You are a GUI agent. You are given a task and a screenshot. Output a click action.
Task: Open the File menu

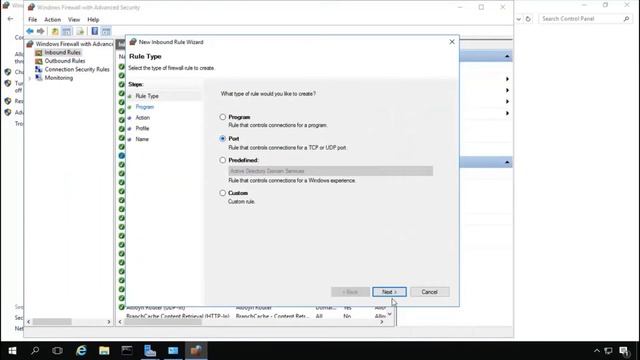33,20
